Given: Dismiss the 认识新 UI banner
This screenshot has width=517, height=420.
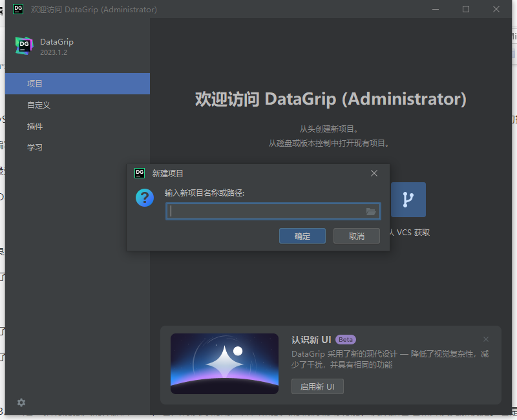Looking at the screenshot, I should (486, 339).
